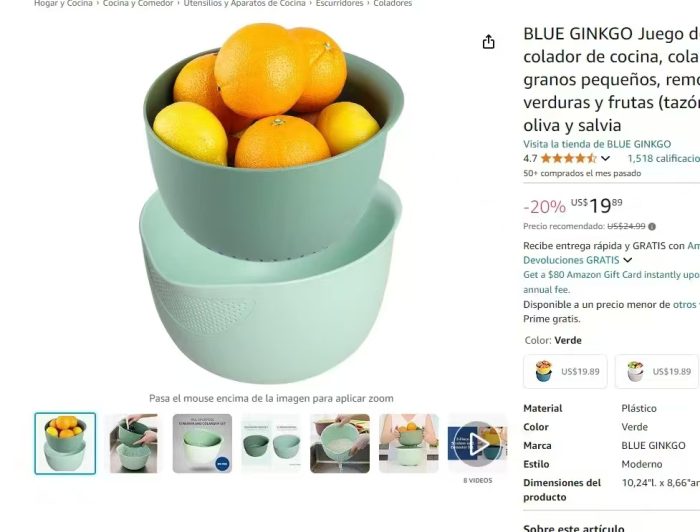Select thumbnail with blue badge bowl set
Viewport: 700px width, 532px height.
202,444
